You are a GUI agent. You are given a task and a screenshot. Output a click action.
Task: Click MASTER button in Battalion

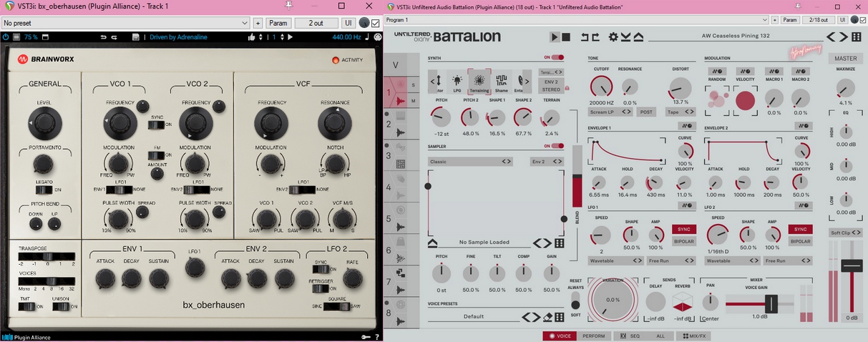point(845,59)
